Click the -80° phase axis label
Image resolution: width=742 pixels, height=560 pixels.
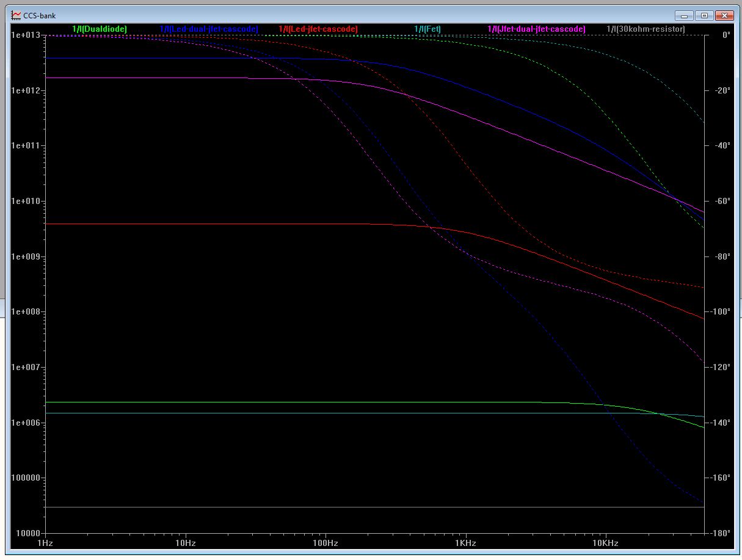(722, 256)
